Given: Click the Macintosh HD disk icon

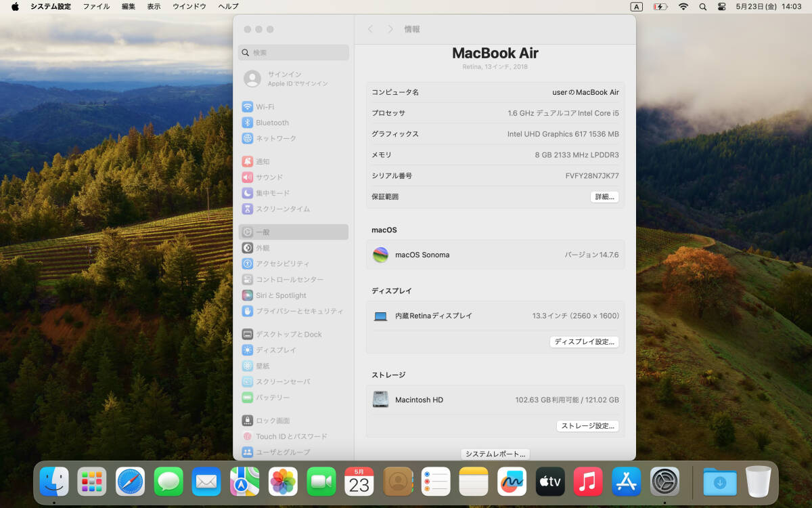Looking at the screenshot, I should [380, 400].
